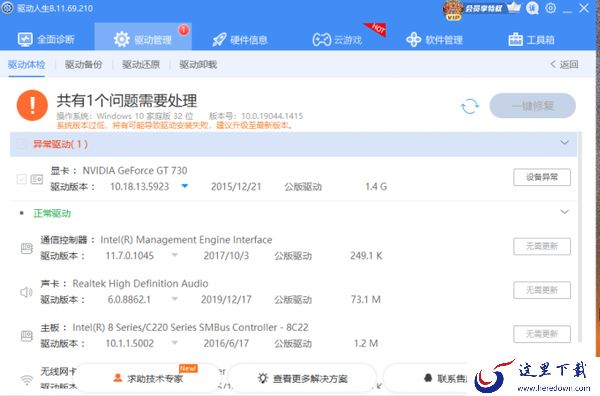Toggle the NVIDIA GeForce GT 730 checkbox
This screenshot has width=600, height=396.
click(x=21, y=179)
